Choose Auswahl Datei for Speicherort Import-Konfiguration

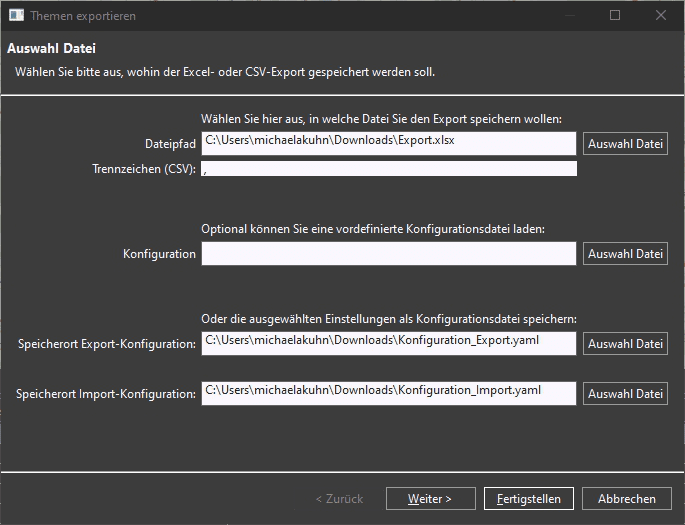click(x=625, y=393)
